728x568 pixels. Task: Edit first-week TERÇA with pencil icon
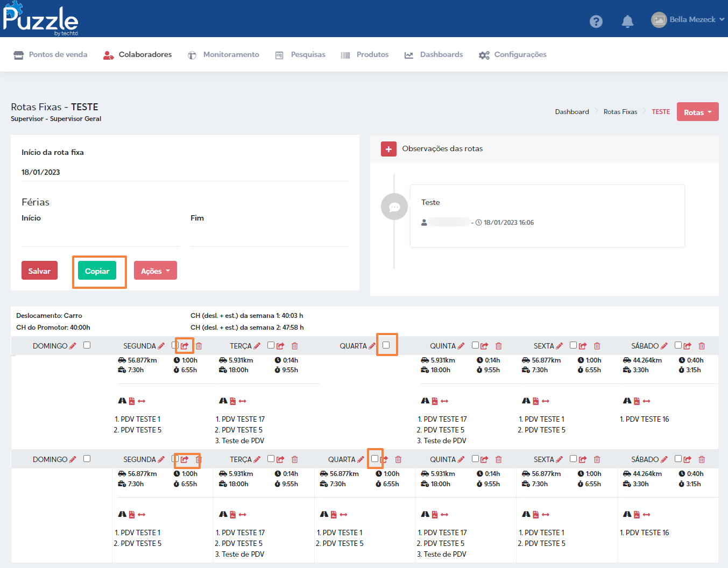point(257,346)
